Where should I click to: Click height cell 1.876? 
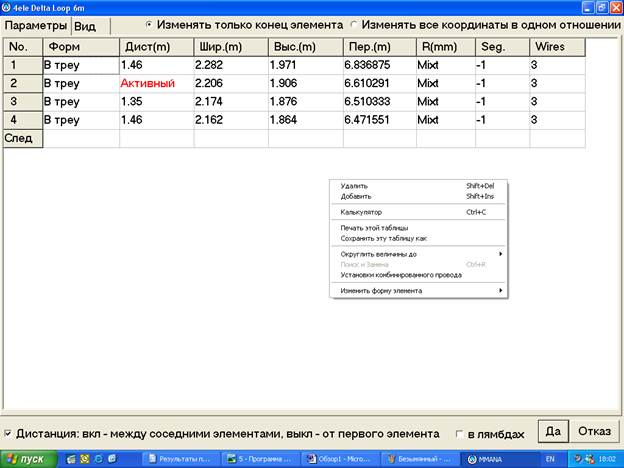coord(306,102)
